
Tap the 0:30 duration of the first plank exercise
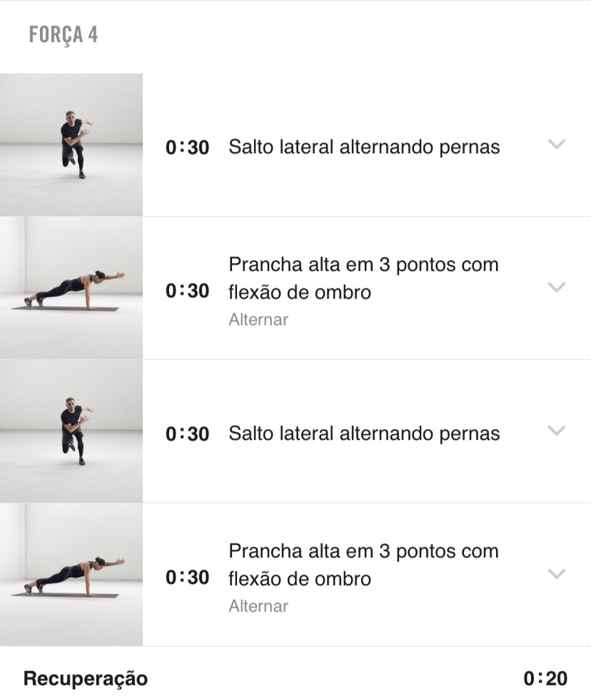click(x=187, y=291)
